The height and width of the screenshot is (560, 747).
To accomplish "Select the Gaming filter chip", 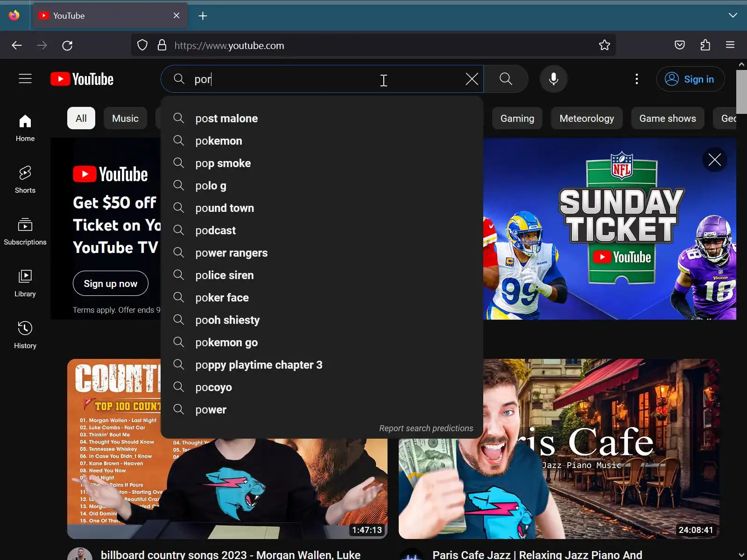I will click(517, 119).
